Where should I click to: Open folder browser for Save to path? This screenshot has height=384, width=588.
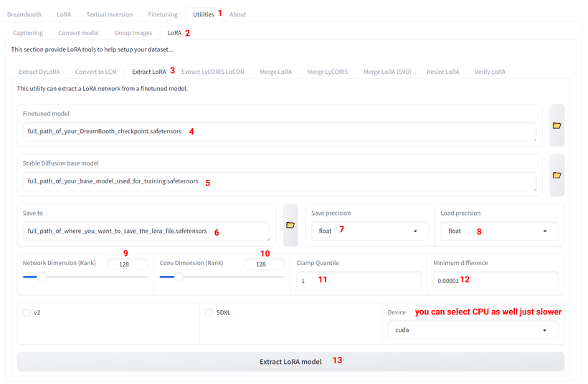click(290, 225)
